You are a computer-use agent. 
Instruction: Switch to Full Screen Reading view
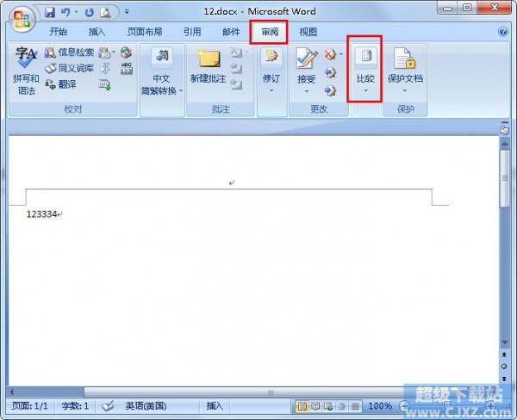(x=315, y=406)
